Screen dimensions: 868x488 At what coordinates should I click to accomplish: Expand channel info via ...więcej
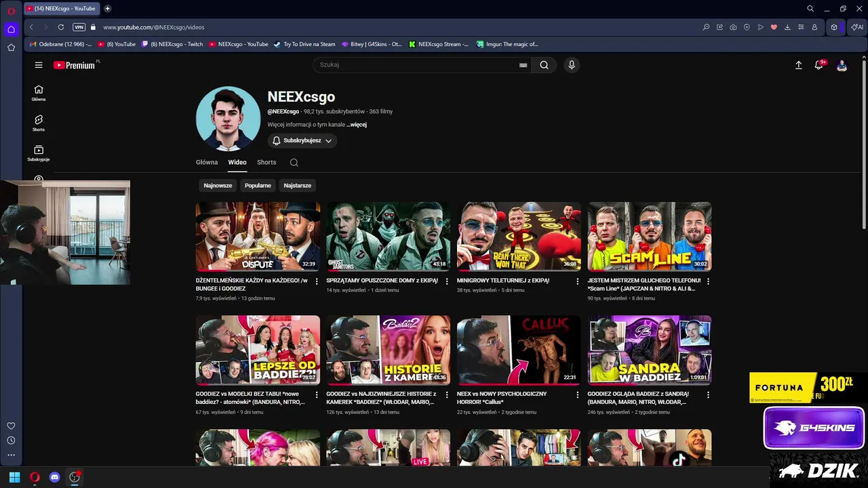(x=357, y=125)
